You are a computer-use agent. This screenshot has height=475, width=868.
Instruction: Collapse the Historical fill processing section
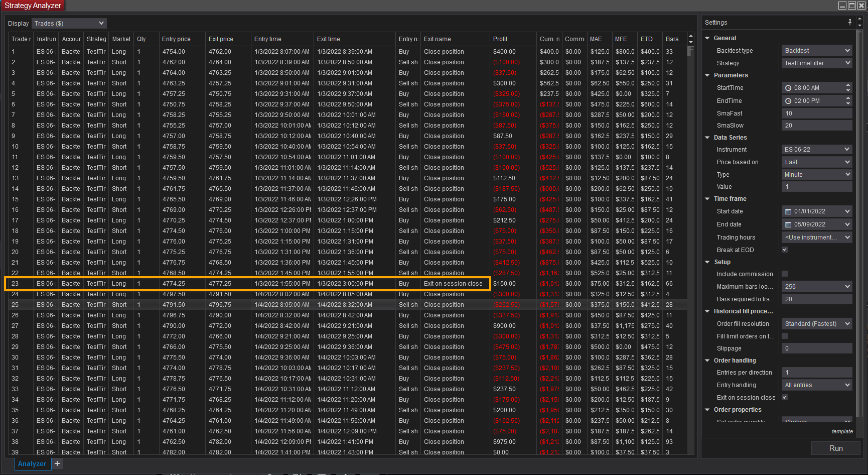tap(707, 311)
